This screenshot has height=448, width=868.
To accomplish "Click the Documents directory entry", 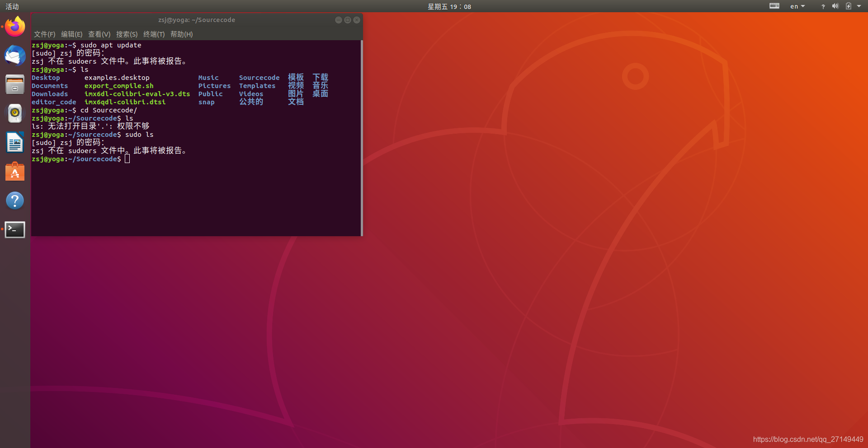I will [50, 86].
